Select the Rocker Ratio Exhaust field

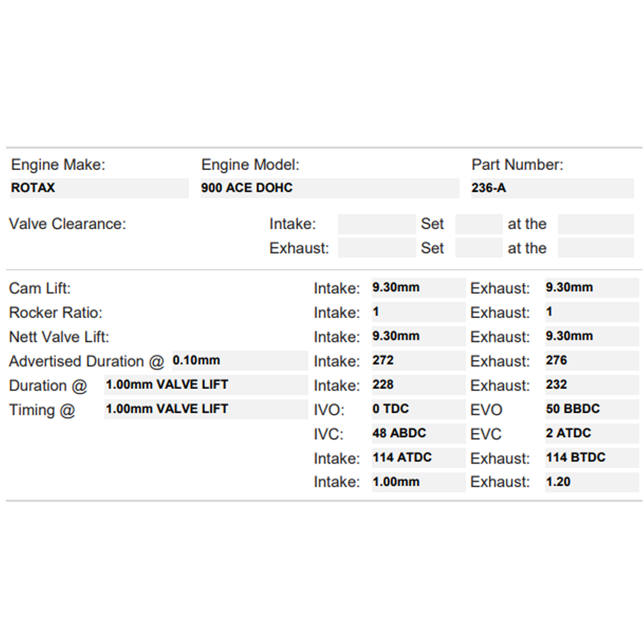591,312
